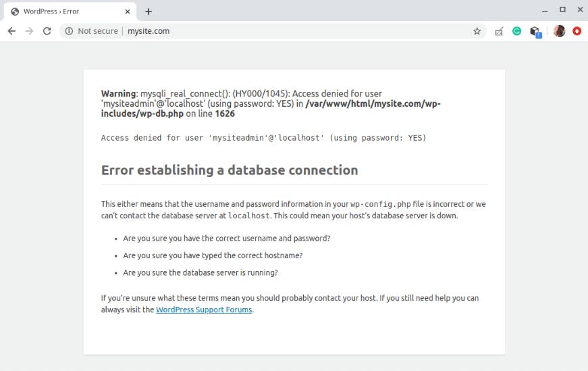Open a new tab with plus button

(x=149, y=11)
